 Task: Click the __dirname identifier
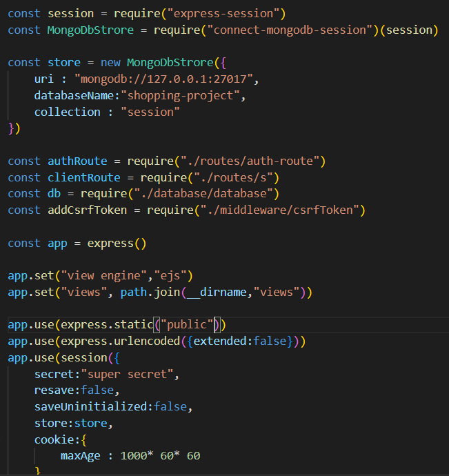tap(217, 292)
